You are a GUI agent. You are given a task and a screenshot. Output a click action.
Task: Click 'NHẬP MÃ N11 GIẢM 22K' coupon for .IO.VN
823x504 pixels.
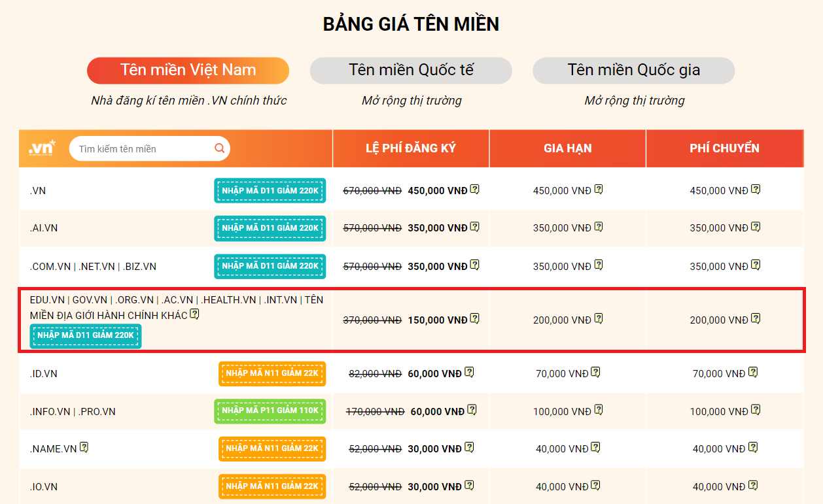tap(271, 487)
